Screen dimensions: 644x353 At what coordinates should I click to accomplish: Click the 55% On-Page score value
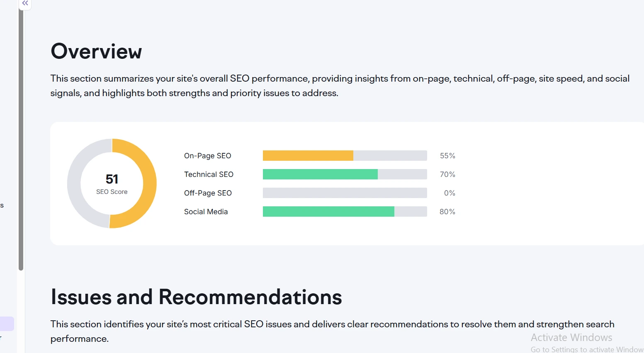click(x=447, y=156)
